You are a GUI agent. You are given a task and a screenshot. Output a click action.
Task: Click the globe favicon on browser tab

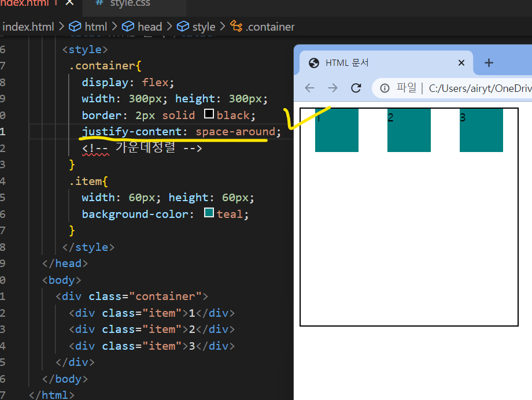point(314,63)
